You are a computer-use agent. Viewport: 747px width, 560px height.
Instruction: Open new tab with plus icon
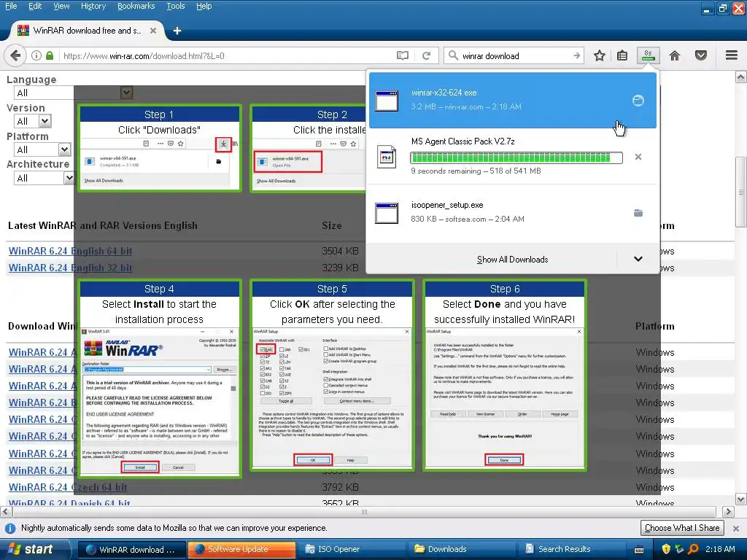(x=177, y=31)
